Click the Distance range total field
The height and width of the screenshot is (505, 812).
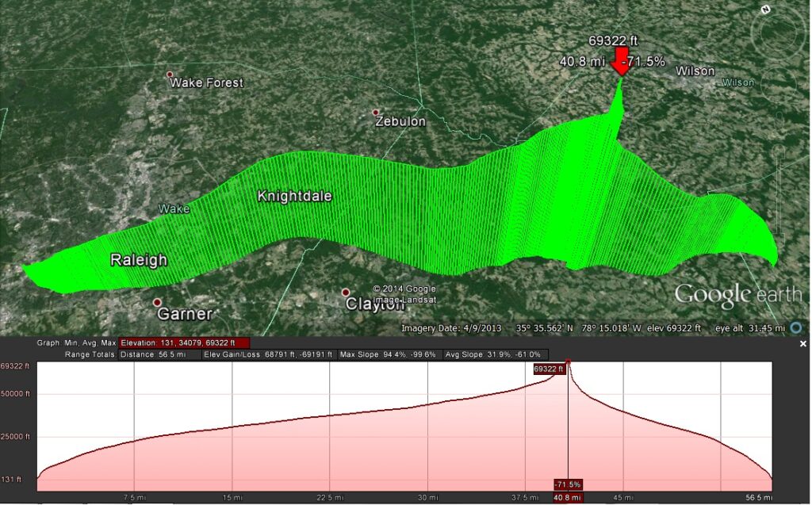click(157, 354)
